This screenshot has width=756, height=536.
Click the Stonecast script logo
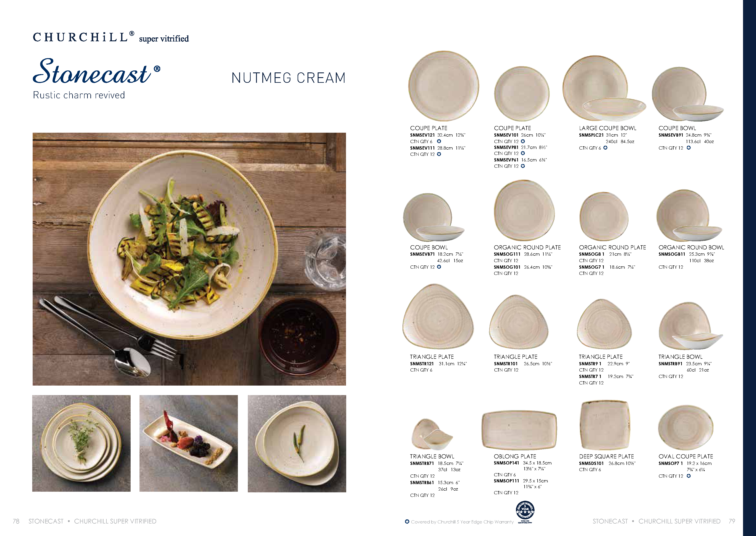(96, 71)
